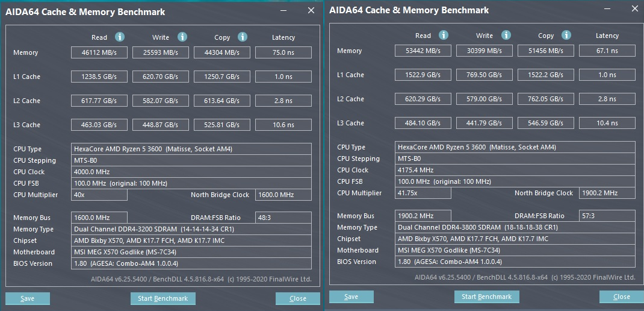Image resolution: width=644 pixels, height=311 pixels.
Task: Close the left AIDA64 window with X
Action: (x=311, y=11)
